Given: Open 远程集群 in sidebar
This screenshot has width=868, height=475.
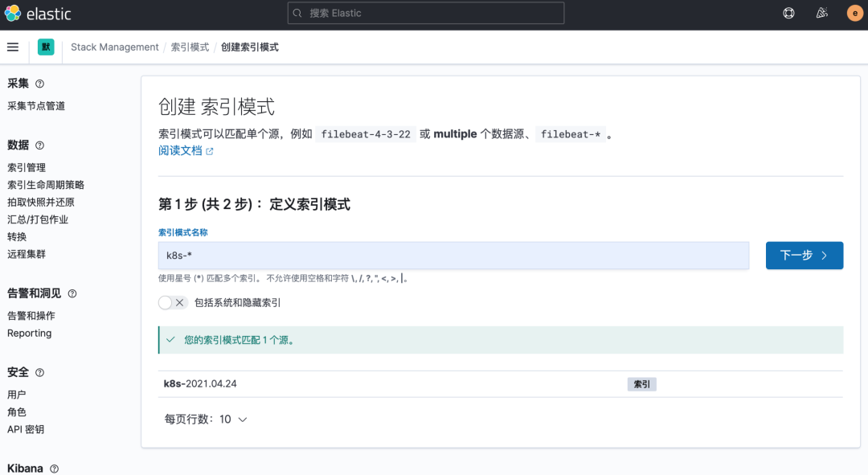Looking at the screenshot, I should coord(27,254).
